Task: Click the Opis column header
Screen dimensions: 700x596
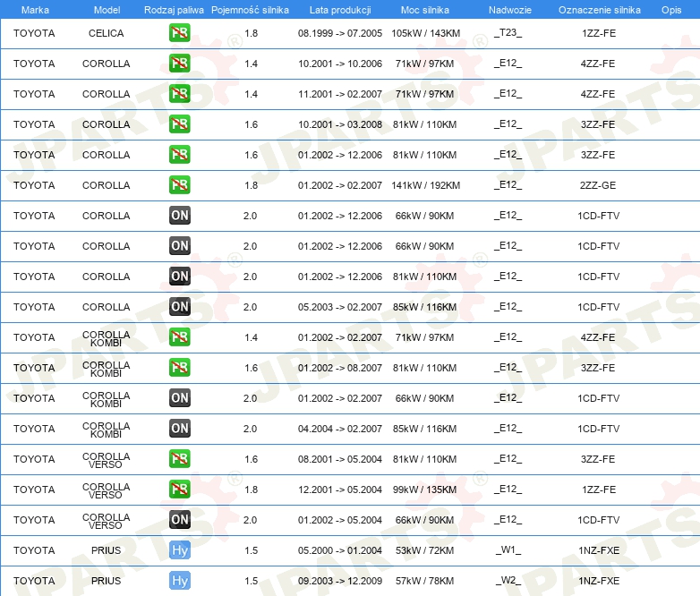Action: pos(671,10)
